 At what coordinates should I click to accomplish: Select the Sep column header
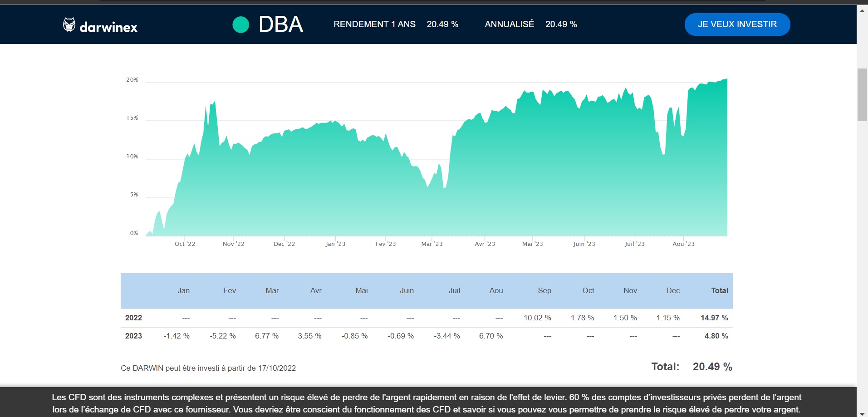[x=544, y=291]
